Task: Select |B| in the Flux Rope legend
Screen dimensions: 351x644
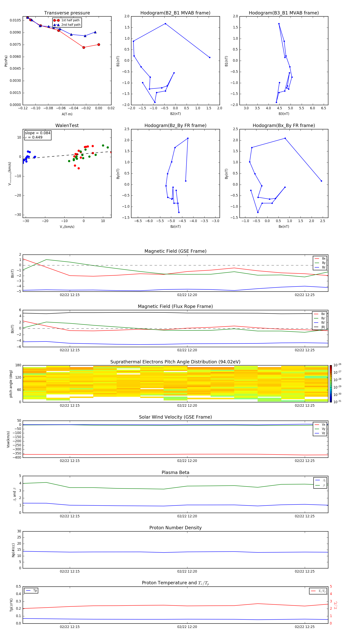Action: [x=320, y=327]
